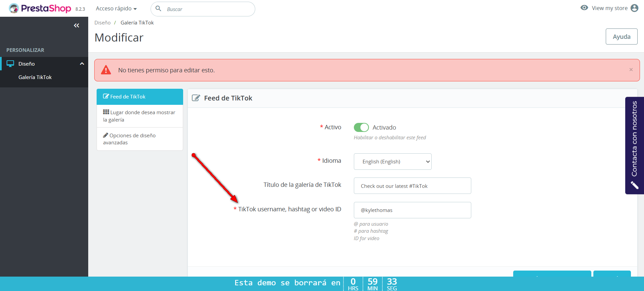Click the Ayuda help button
The width and height of the screenshot is (644, 291).
point(622,37)
